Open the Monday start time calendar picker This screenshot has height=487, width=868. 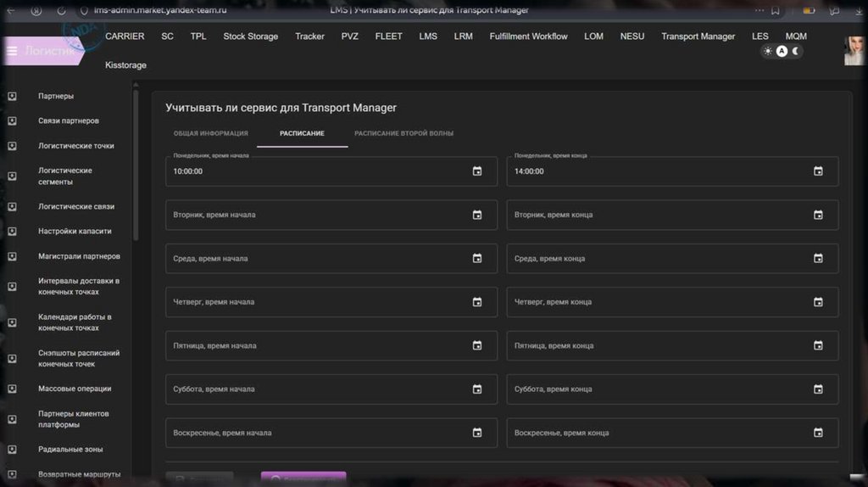tap(477, 171)
